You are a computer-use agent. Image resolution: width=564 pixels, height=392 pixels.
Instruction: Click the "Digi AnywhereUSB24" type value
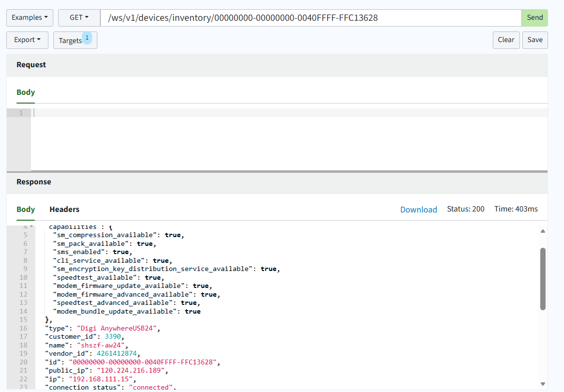point(117,328)
